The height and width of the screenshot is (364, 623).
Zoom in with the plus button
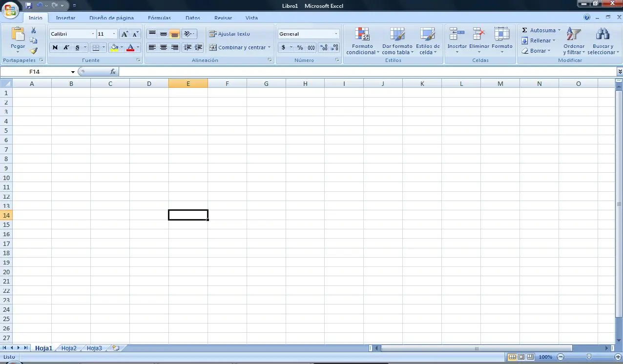pos(618,357)
